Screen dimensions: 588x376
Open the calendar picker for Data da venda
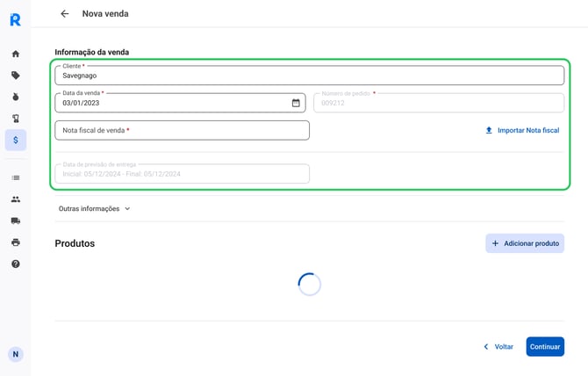(296, 103)
